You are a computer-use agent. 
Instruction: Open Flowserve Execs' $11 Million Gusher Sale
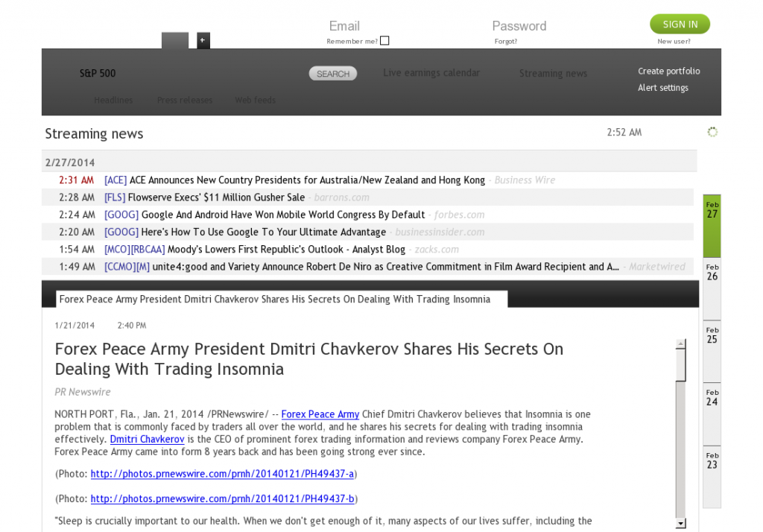tap(217, 197)
